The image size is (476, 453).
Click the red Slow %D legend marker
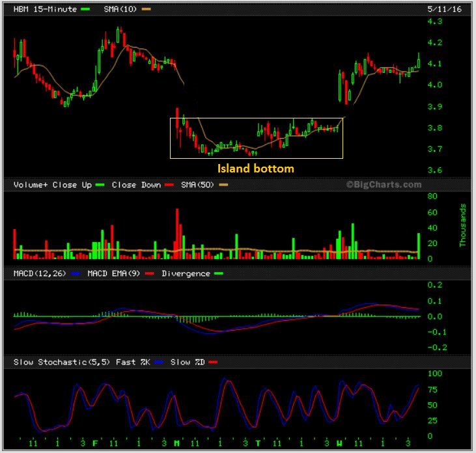pyautogui.click(x=213, y=363)
